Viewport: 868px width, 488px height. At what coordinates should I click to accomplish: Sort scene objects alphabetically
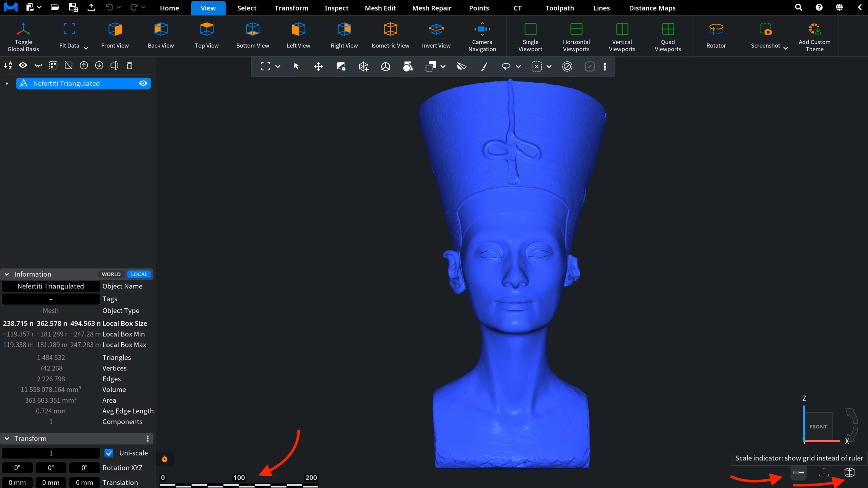click(8, 65)
